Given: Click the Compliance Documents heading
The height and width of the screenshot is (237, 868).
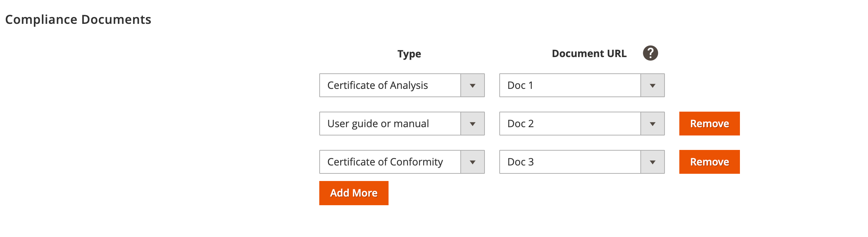Looking at the screenshot, I should 79,20.
